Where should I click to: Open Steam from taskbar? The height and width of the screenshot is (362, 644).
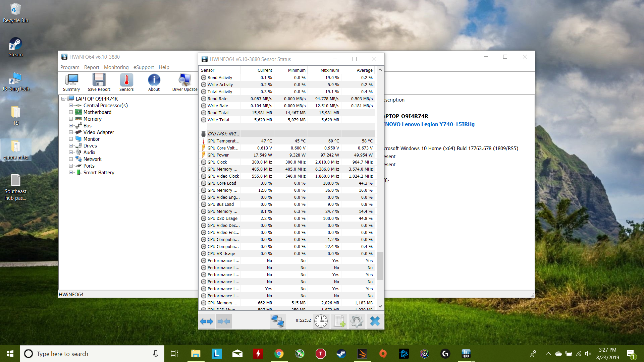tap(341, 354)
